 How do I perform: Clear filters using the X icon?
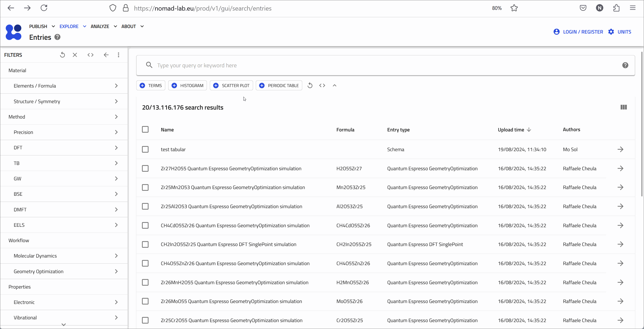point(75,55)
